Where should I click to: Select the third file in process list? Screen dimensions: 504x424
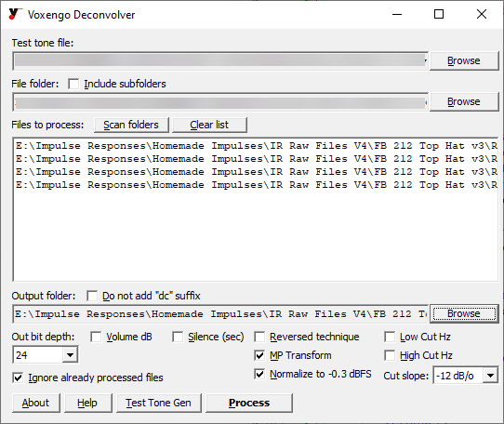pos(256,172)
